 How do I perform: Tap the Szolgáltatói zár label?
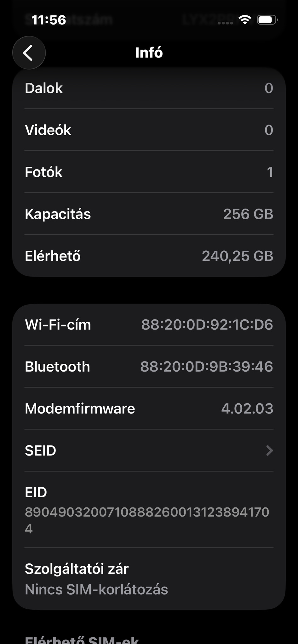77,569
